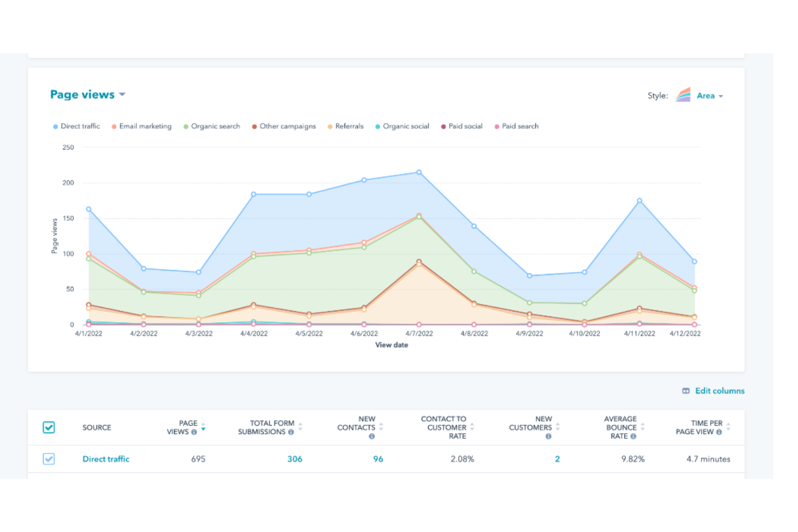Open Edit columns
This screenshot has width=798, height=532.
point(719,390)
